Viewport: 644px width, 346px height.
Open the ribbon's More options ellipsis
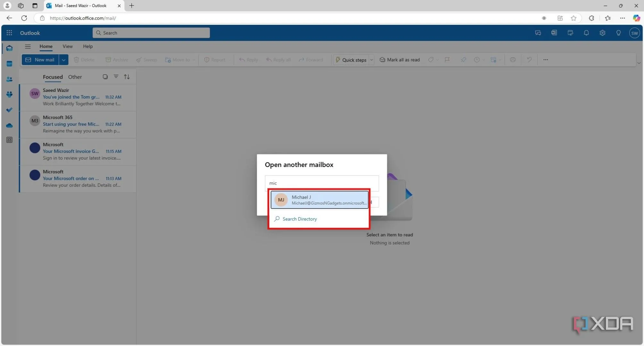[546, 60]
